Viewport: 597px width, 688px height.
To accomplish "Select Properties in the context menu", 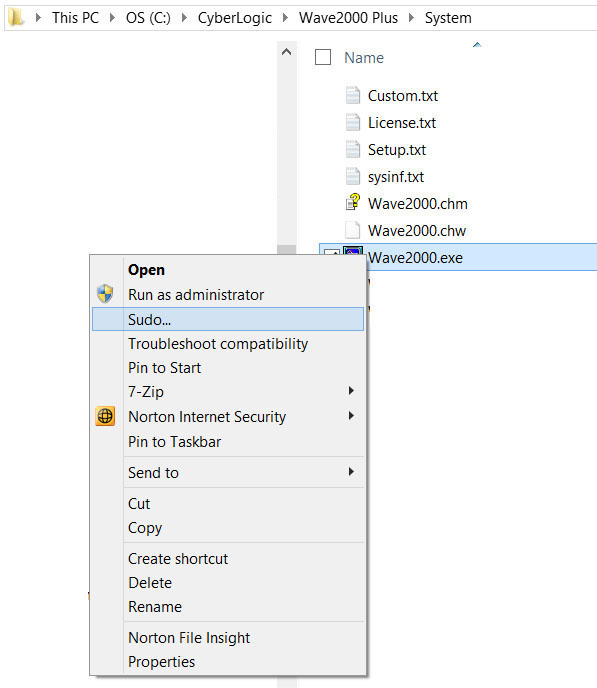I will 161,661.
